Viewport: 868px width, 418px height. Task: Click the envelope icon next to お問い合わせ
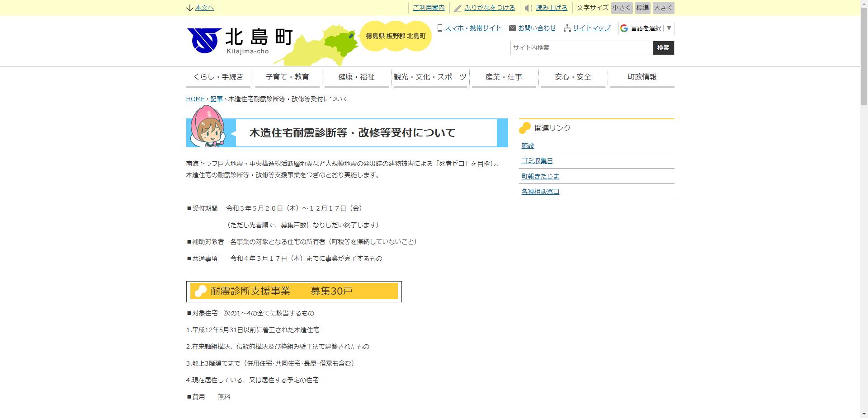(x=512, y=28)
